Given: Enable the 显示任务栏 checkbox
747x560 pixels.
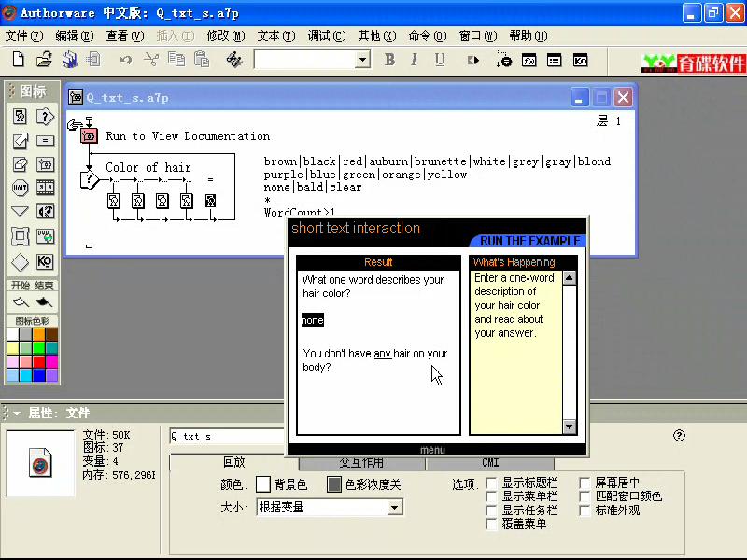Looking at the screenshot, I should [491, 511].
